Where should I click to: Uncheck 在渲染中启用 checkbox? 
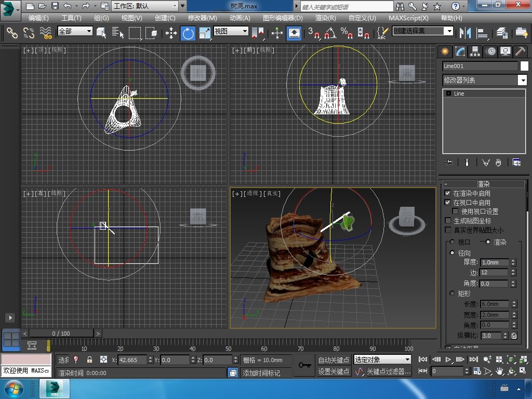pyautogui.click(x=448, y=193)
